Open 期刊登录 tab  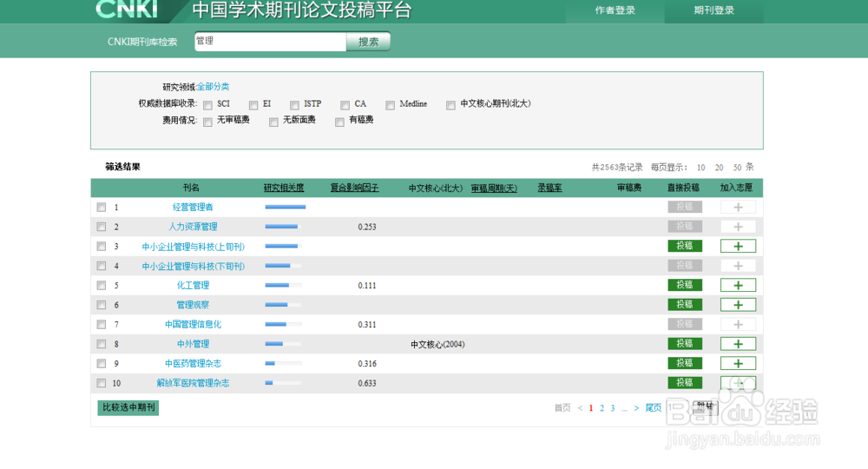714,10
